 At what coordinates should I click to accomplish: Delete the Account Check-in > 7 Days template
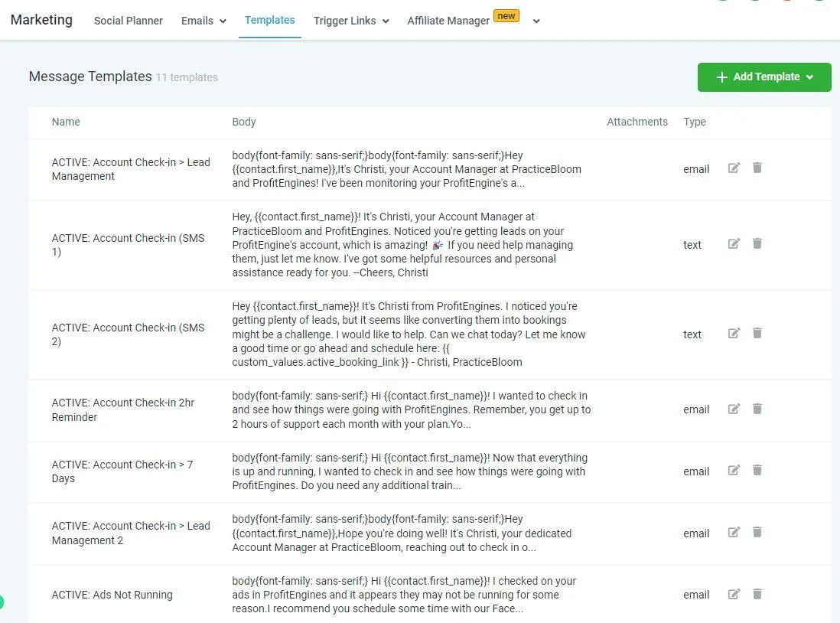pyautogui.click(x=757, y=470)
